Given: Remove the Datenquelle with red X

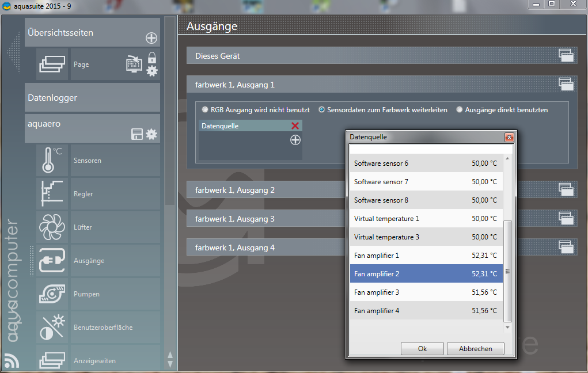Looking at the screenshot, I should 295,125.
